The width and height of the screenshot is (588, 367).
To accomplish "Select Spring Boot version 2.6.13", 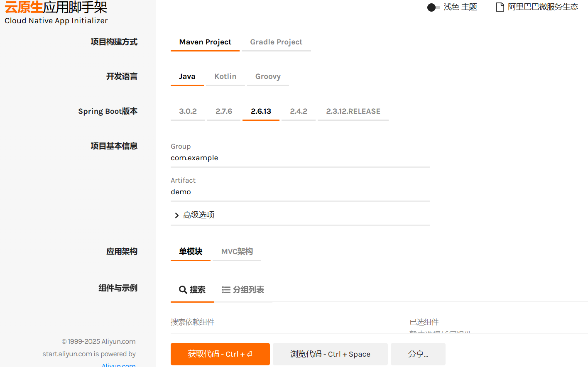I will click(261, 111).
